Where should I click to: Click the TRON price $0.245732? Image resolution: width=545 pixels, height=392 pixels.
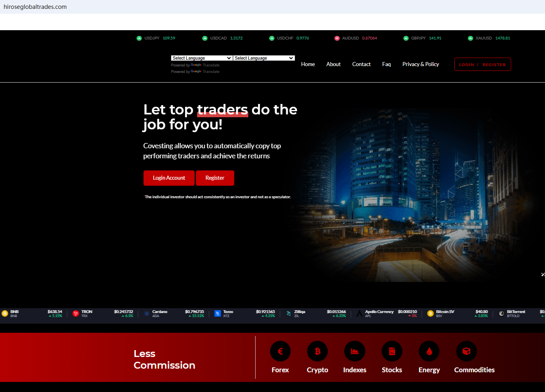coord(123,312)
